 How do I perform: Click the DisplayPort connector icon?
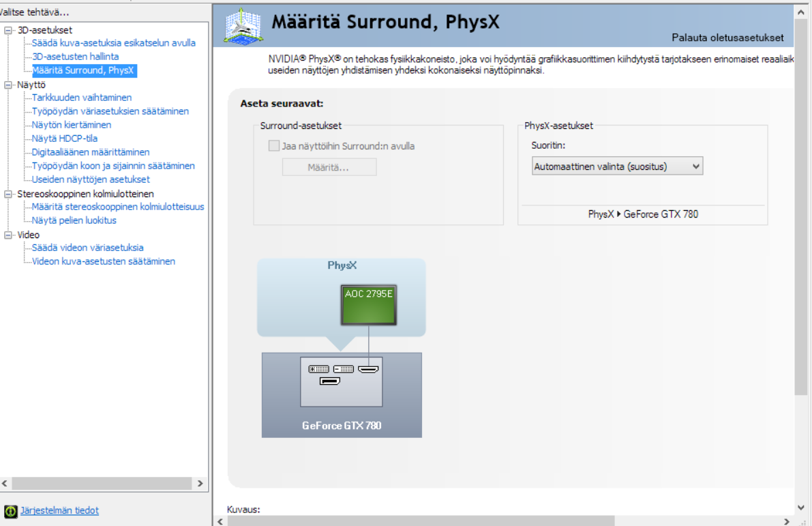pos(330,381)
